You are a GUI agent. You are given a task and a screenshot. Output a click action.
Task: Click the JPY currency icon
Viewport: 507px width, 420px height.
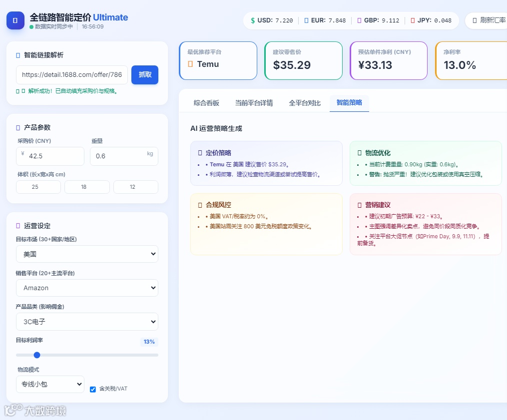pos(413,20)
